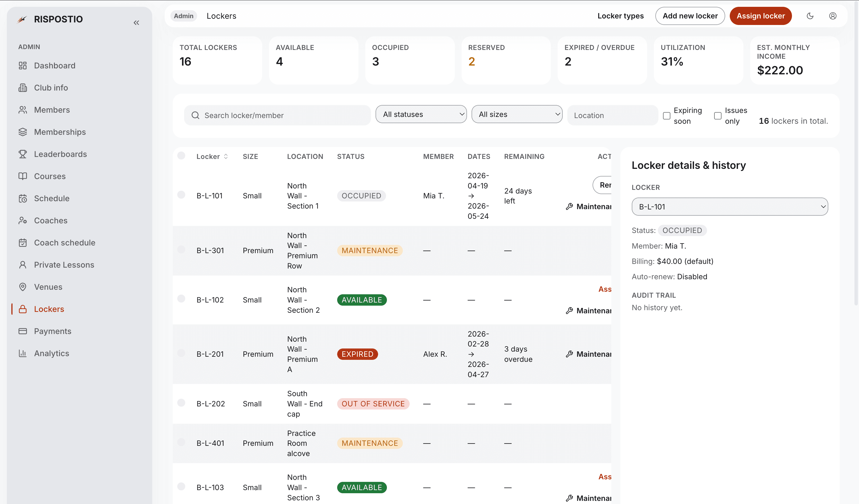Click the Analytics bar chart icon
Screen dimensions: 859x504
pos(22,353)
